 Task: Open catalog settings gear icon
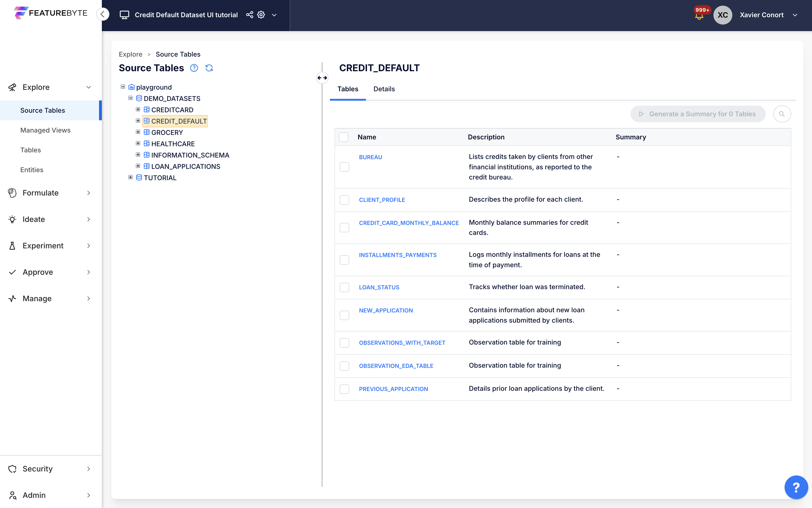coord(261,15)
